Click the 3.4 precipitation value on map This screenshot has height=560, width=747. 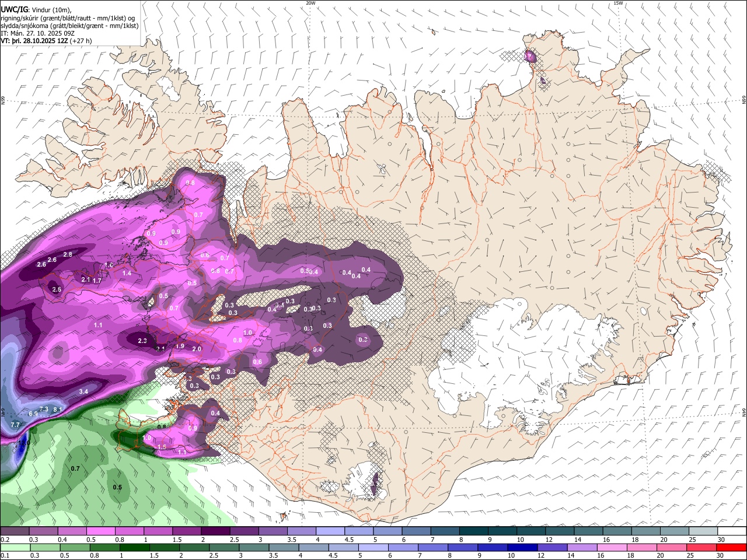[x=83, y=391]
